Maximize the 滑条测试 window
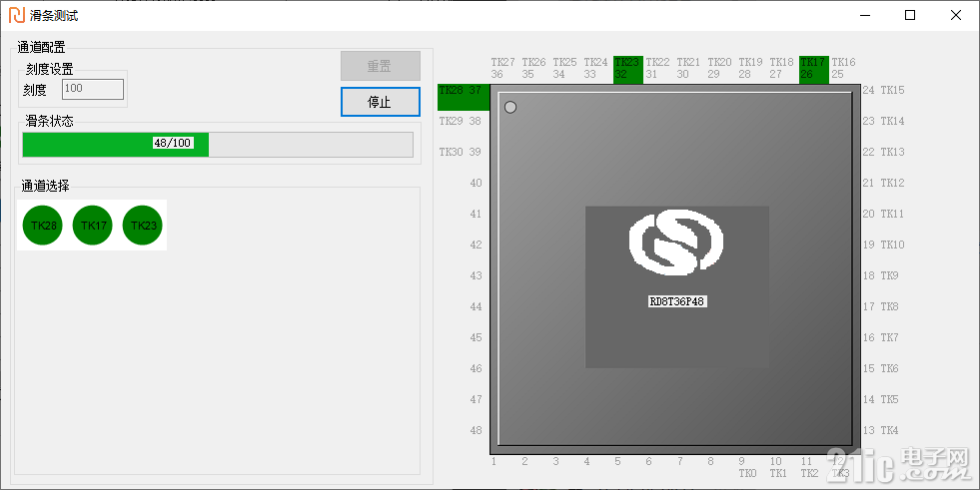980x490 pixels. [x=910, y=16]
